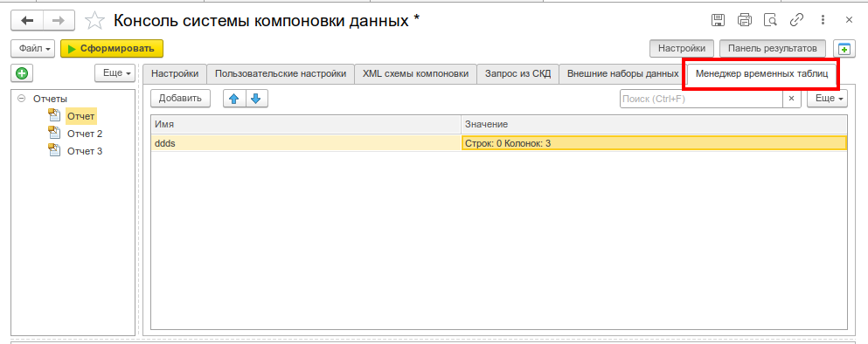The image size is (868, 344).
Task: Click the back navigation arrow
Action: point(28,21)
